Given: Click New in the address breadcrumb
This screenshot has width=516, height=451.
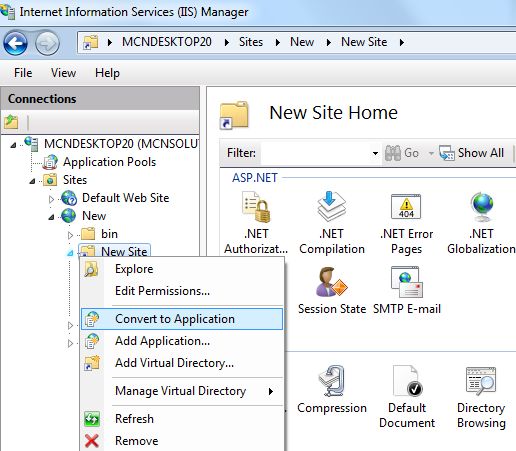Looking at the screenshot, I should point(302,42).
